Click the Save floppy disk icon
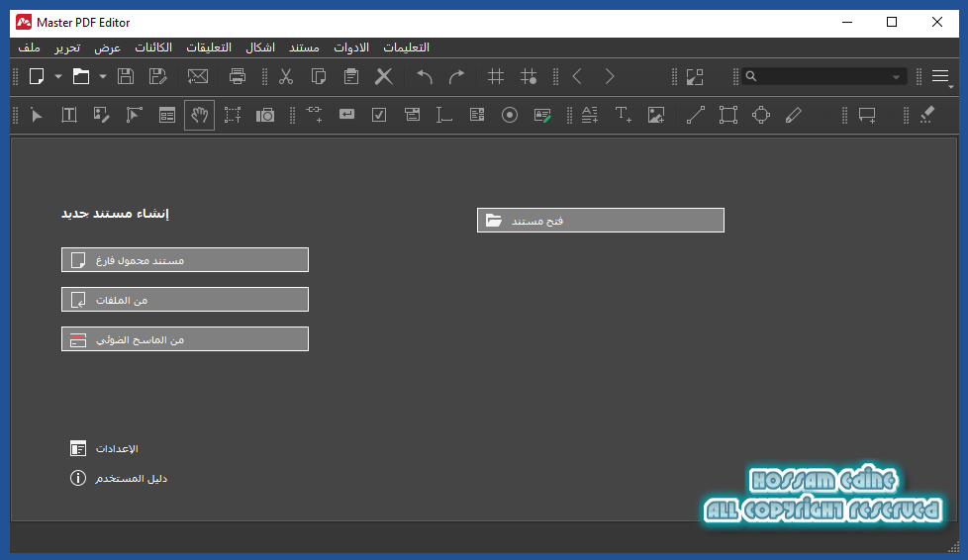 point(126,76)
